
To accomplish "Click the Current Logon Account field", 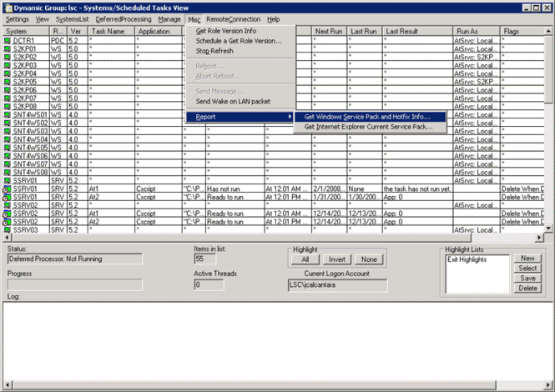I will pyautogui.click(x=338, y=285).
